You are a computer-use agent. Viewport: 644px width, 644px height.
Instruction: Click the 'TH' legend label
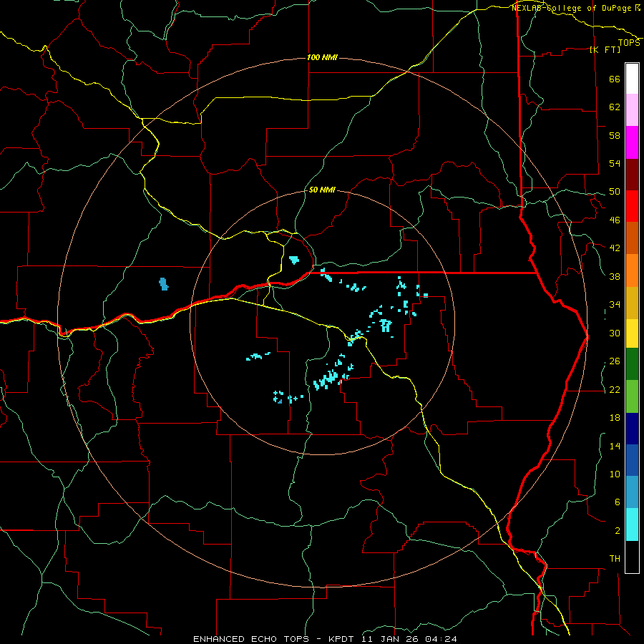615,559
